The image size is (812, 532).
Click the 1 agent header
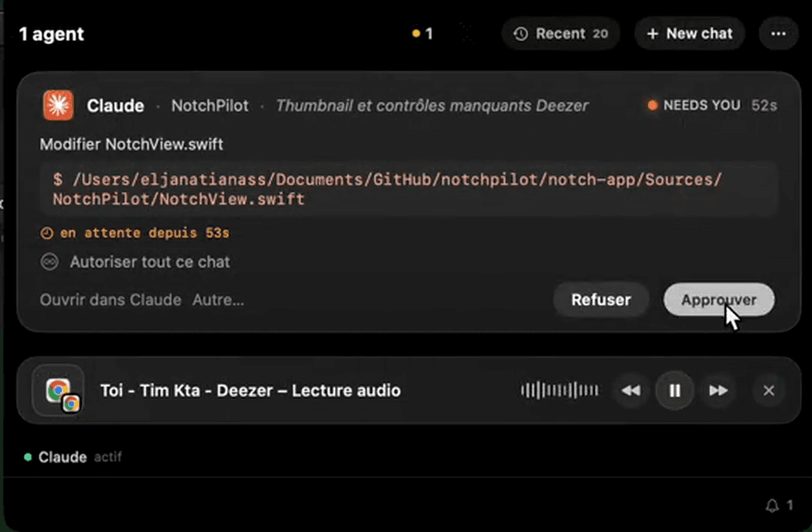pyautogui.click(x=51, y=34)
